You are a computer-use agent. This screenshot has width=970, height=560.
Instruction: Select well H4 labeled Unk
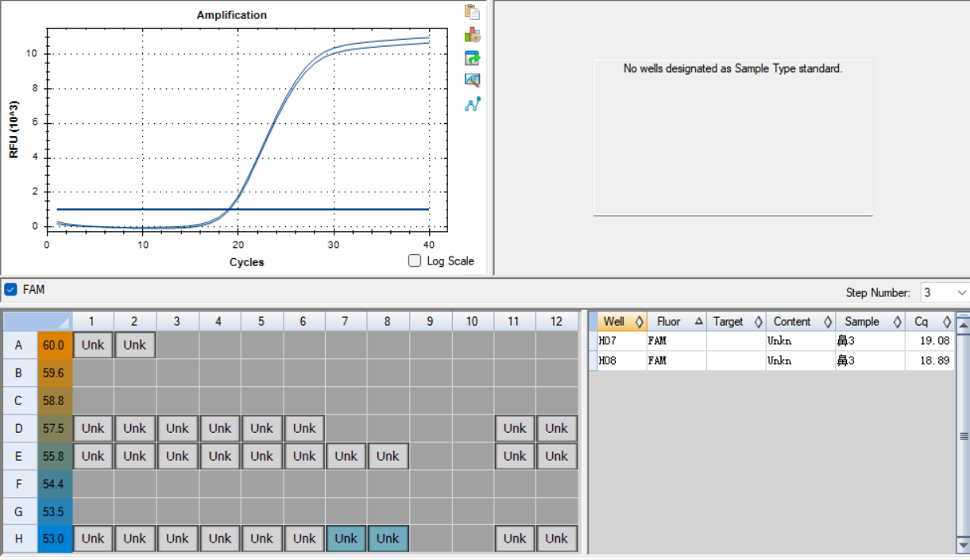click(219, 539)
